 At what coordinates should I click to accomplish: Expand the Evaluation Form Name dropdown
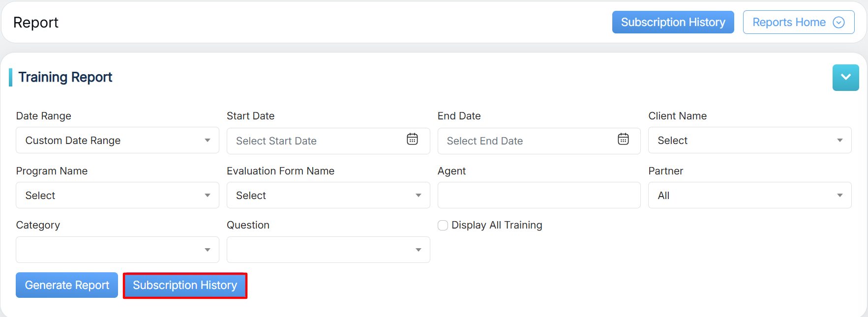click(x=328, y=196)
